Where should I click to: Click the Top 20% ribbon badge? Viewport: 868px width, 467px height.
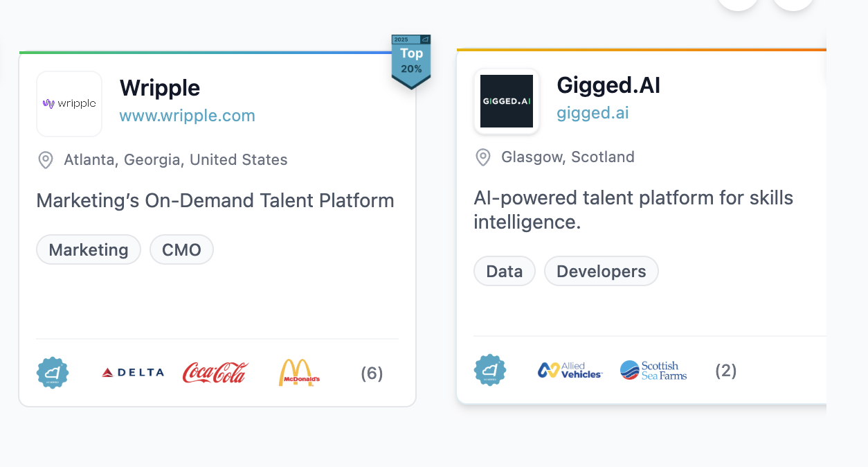411,61
